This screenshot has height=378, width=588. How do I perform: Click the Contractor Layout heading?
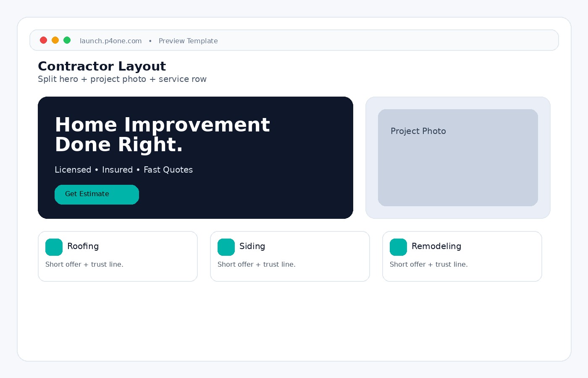[x=102, y=66]
